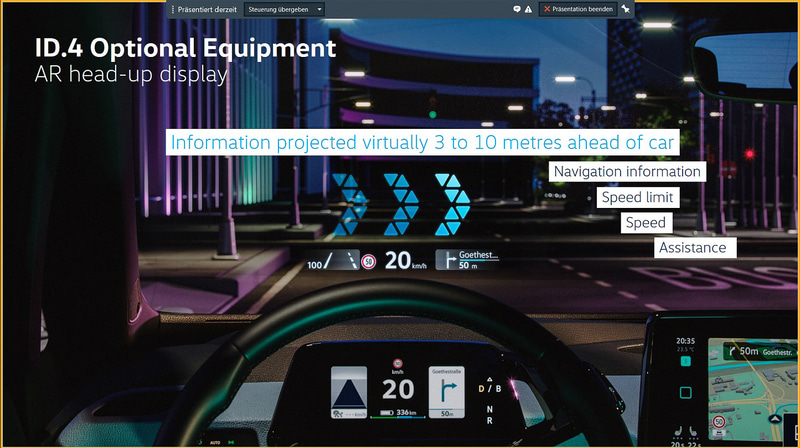This screenshot has width=800, height=448.
Task: Click the '20' speed on the instrument cluster
Action: 398,390
